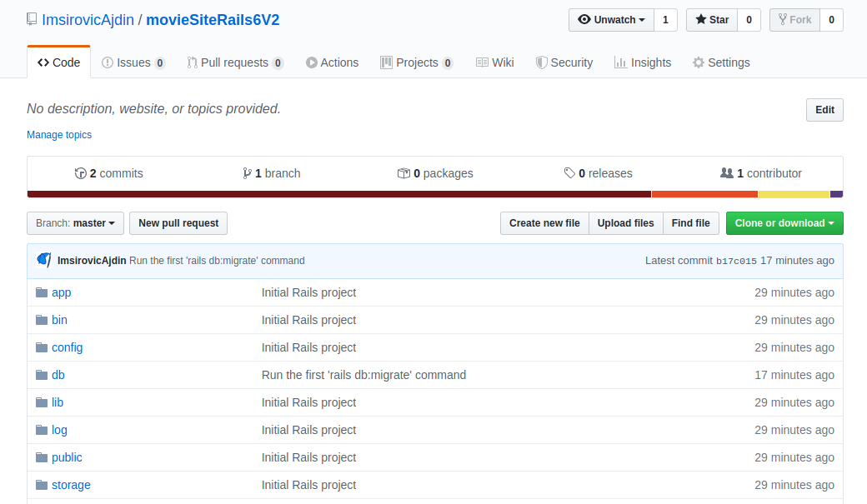Image resolution: width=867 pixels, height=504 pixels.
Task: Open the Branch: master dropdown
Action: 75,223
